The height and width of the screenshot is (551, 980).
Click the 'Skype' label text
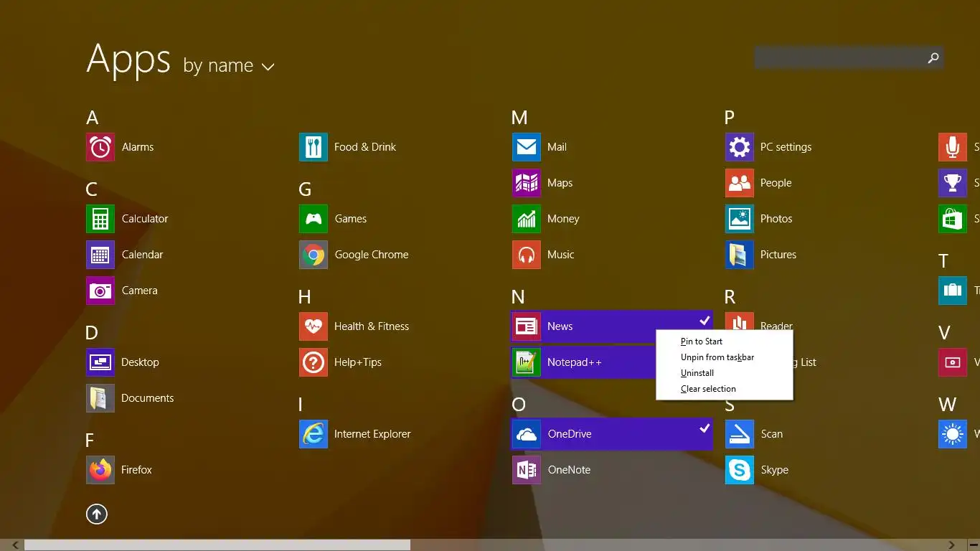[774, 470]
